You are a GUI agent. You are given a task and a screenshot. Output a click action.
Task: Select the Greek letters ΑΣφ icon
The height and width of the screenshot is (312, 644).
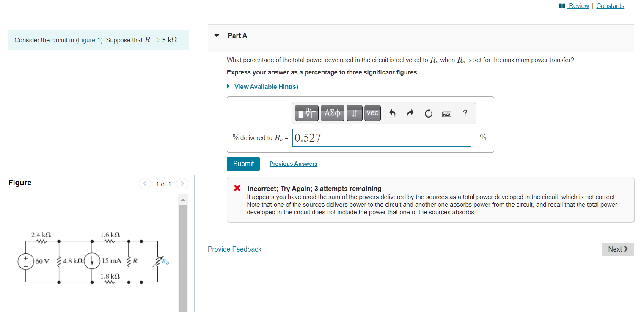pos(332,113)
